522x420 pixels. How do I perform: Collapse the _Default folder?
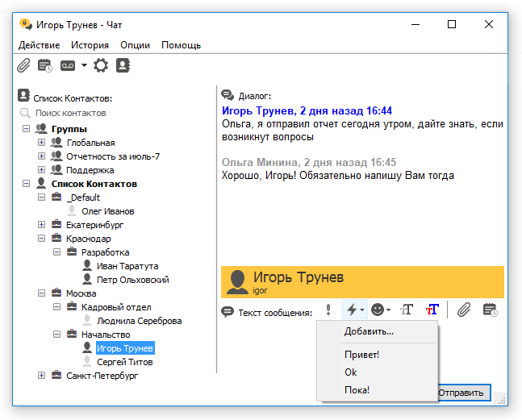[41, 198]
